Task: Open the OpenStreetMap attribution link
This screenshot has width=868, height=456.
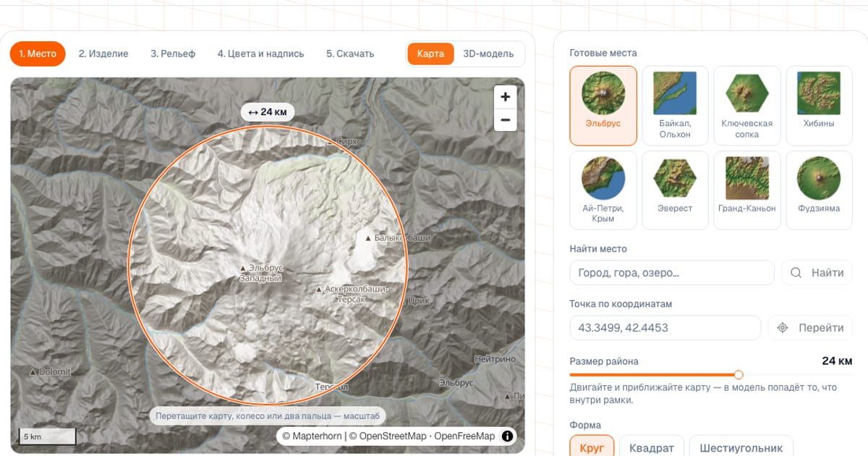Action: pyautogui.click(x=389, y=436)
